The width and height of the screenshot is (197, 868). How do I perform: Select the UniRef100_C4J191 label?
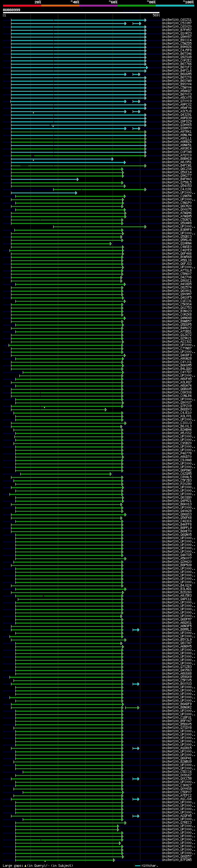(x=177, y=189)
